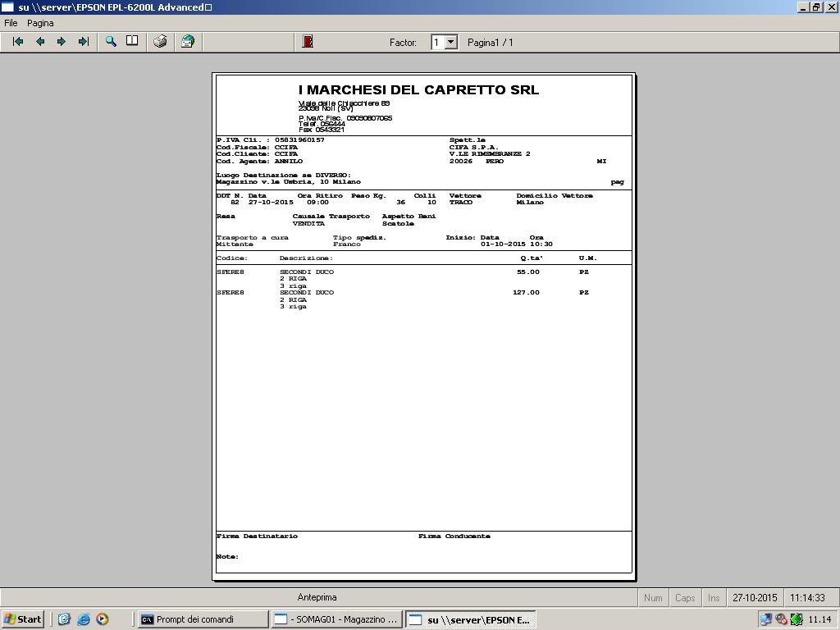Launch the media player from quick launch
840x630 pixels.
[x=103, y=619]
